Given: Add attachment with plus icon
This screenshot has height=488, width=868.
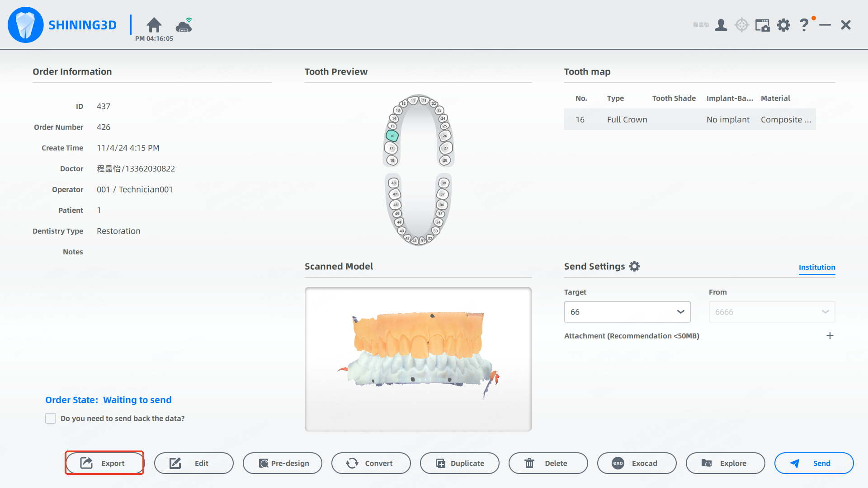Looking at the screenshot, I should [x=830, y=336].
